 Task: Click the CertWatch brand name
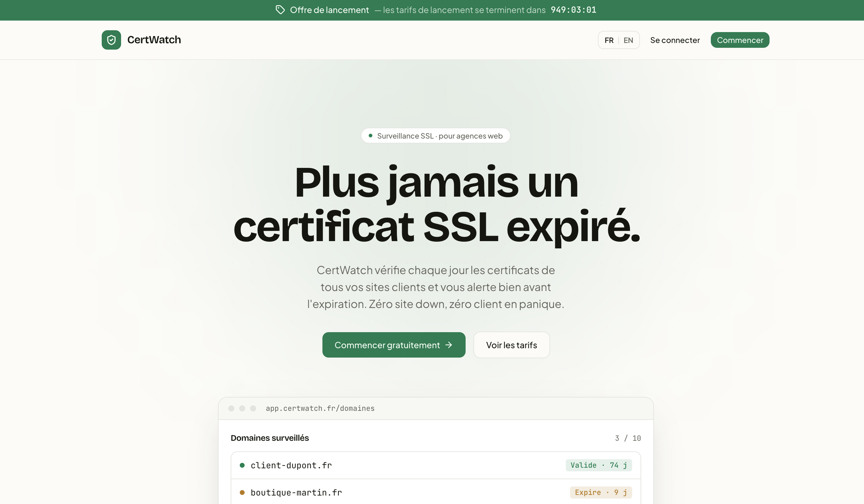[154, 40]
